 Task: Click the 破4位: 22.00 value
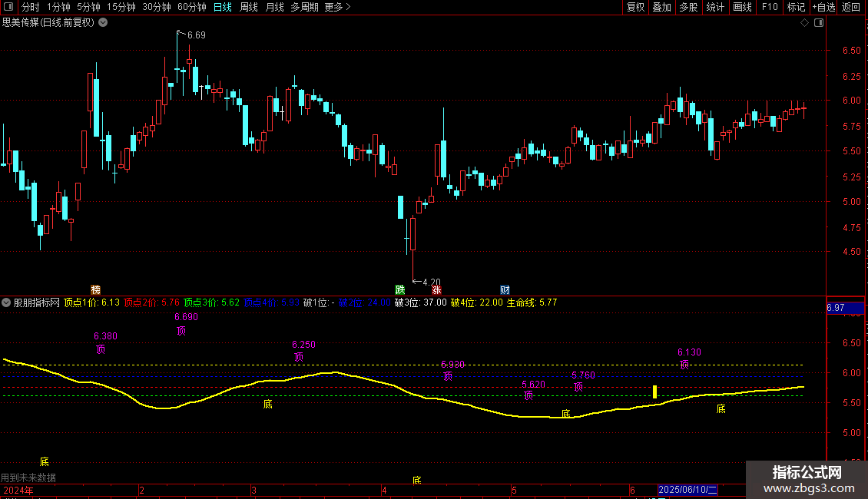(476, 302)
